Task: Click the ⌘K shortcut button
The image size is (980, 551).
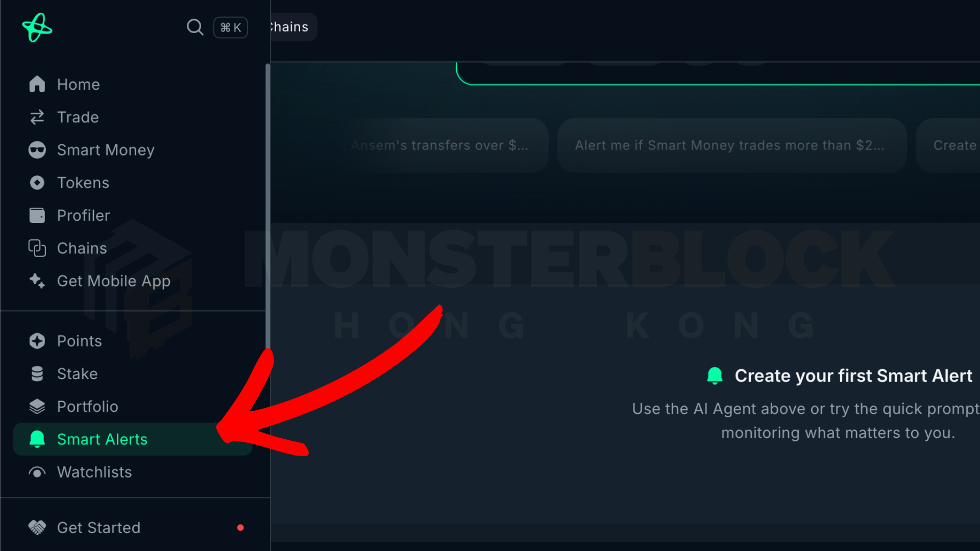Action: 231,28
